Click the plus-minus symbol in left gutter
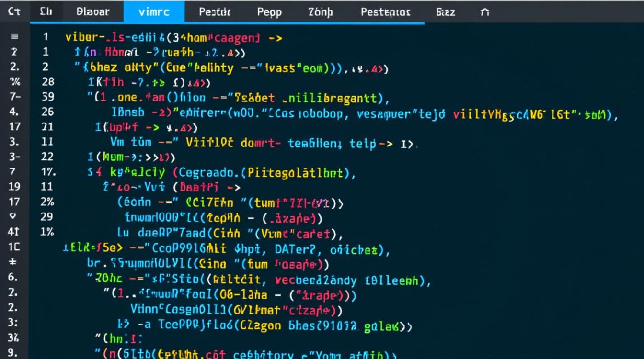The image size is (644, 359). point(14,262)
